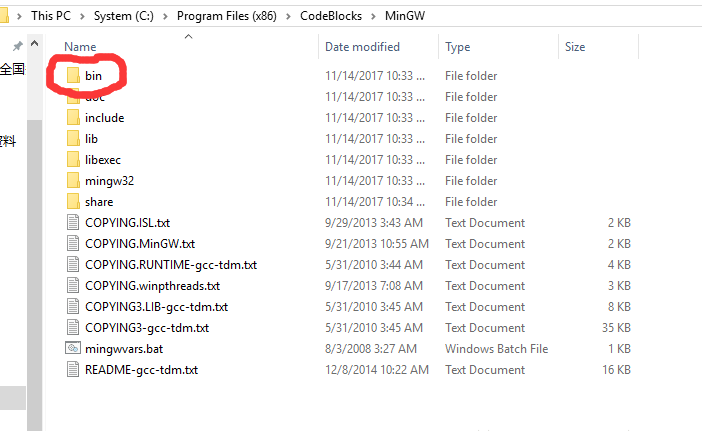Select the share folder name
The width and height of the screenshot is (702, 431).
pyautogui.click(x=99, y=202)
